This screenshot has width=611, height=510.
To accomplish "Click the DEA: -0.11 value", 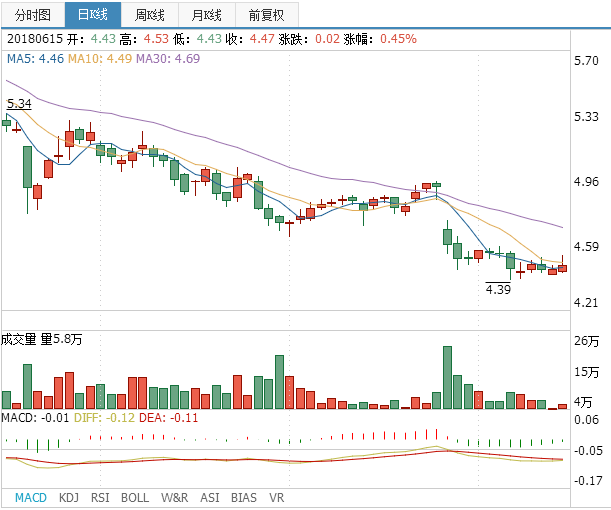I will (x=168, y=418).
